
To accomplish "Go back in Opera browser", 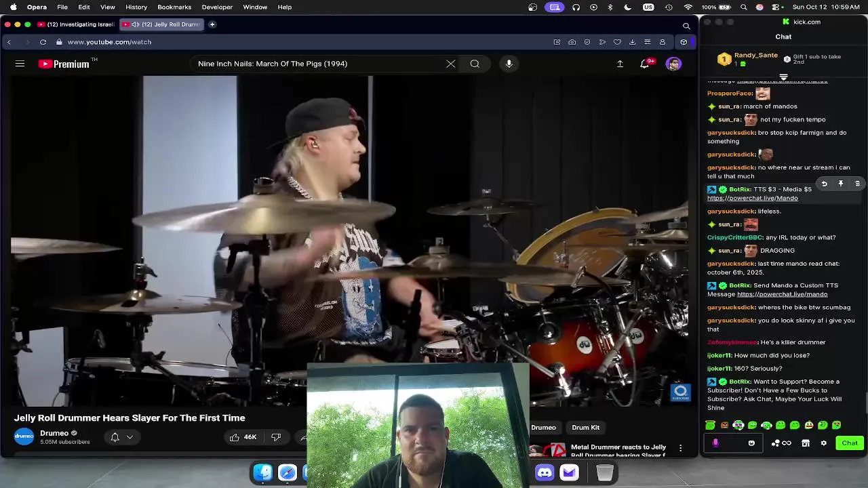I will (x=9, y=42).
